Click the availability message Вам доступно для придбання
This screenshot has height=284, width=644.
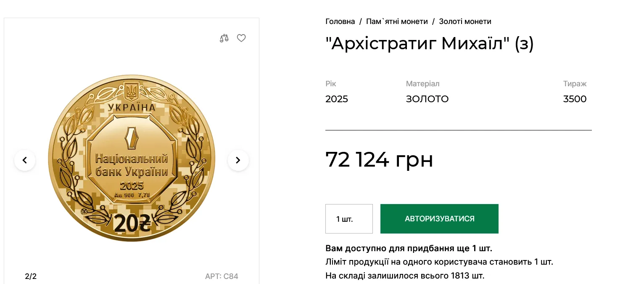pyautogui.click(x=408, y=248)
